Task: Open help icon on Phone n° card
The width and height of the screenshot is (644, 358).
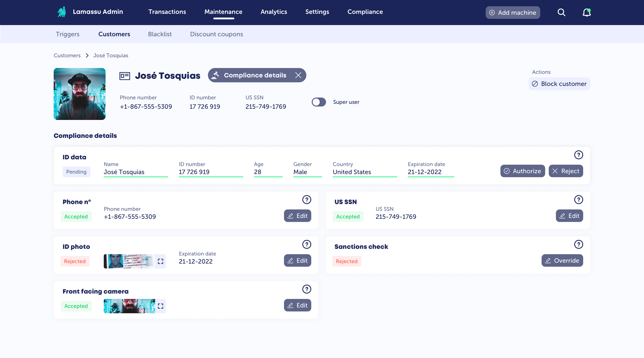Action: [x=307, y=200]
